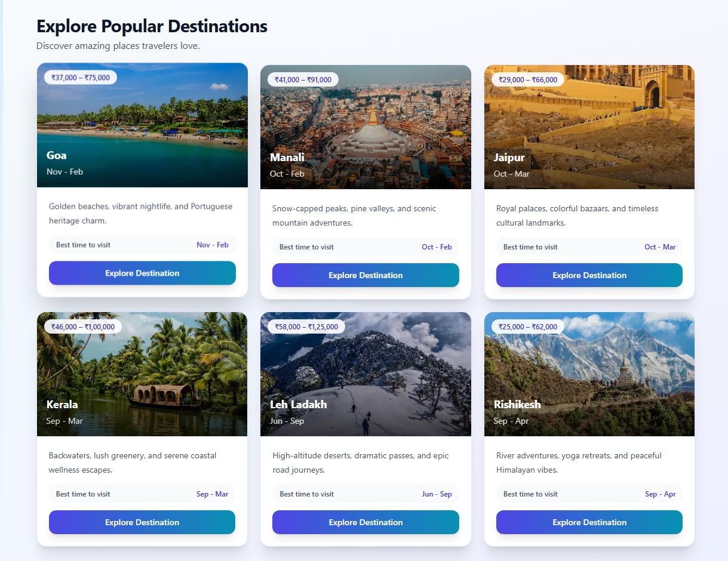Select the Jaipur fort photo
Viewport: 728px width, 561px height.
tap(589, 127)
